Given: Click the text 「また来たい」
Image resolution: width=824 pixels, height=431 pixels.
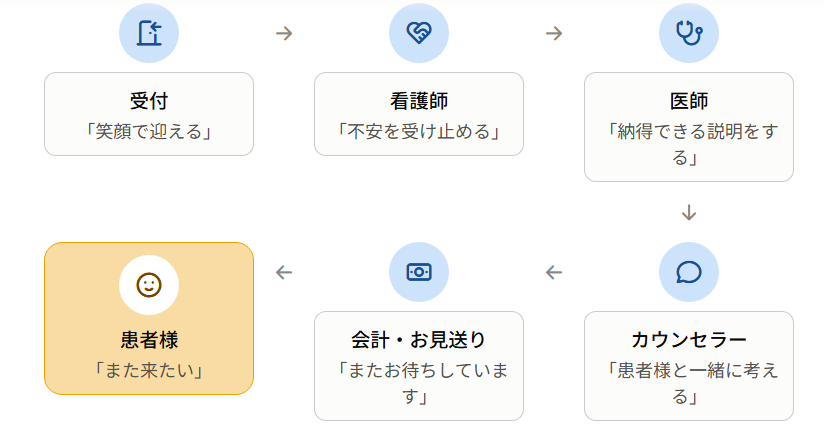Looking at the screenshot, I should click(149, 371).
